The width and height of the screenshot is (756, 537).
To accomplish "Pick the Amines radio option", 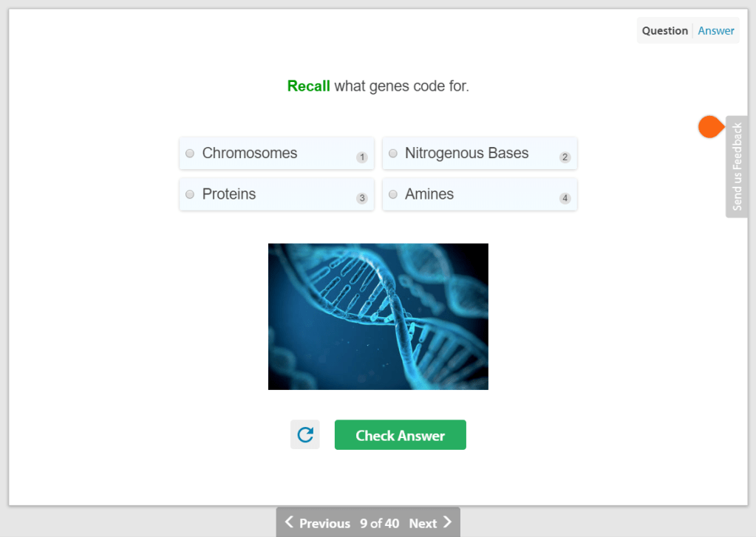I will (392, 194).
